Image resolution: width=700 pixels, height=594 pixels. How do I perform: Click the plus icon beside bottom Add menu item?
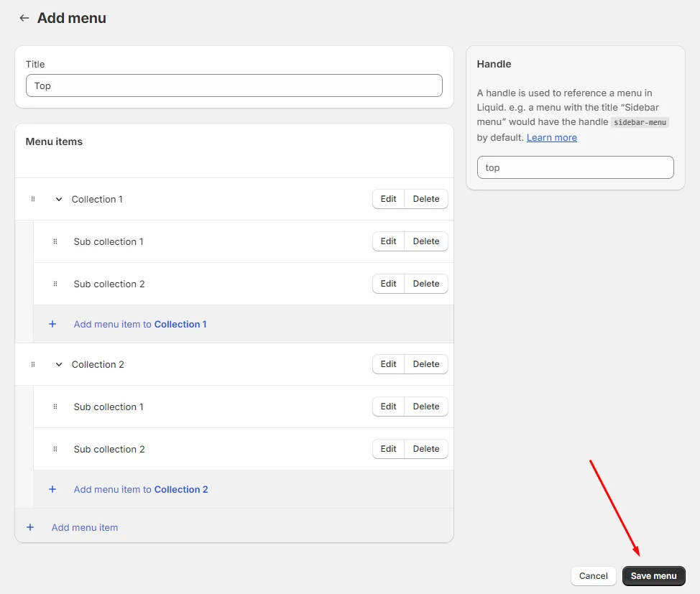click(30, 527)
